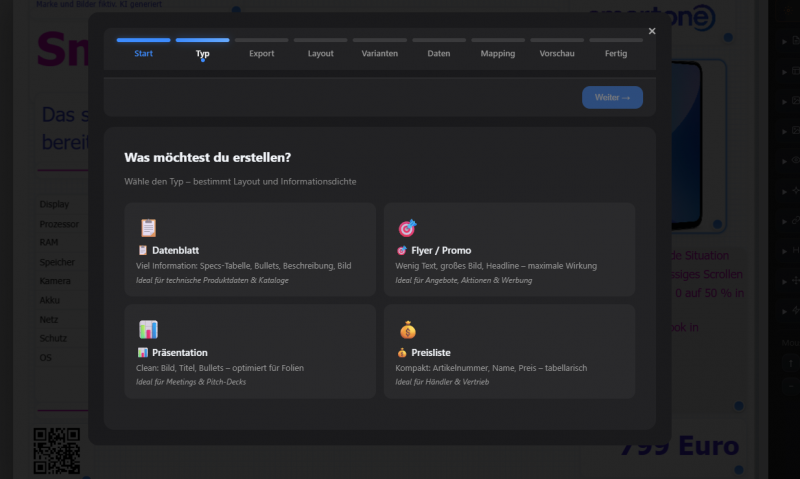800x479 pixels.
Task: Click "Ideal für Händler & Vertrieb"
Action: coord(442,382)
